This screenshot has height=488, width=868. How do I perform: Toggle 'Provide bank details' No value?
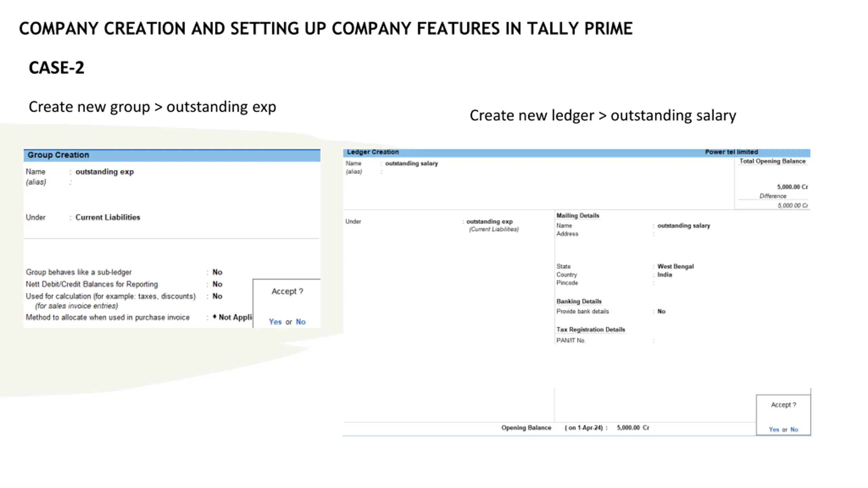coord(661,311)
